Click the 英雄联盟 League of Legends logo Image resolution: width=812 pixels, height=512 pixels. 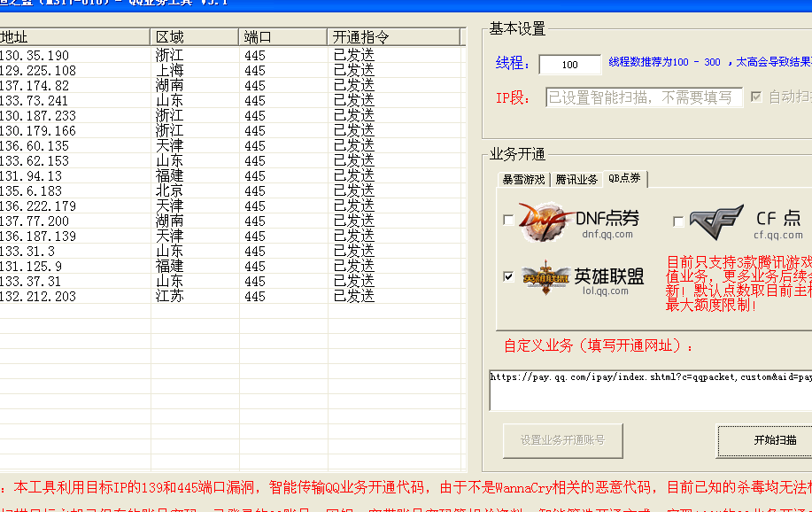click(545, 278)
